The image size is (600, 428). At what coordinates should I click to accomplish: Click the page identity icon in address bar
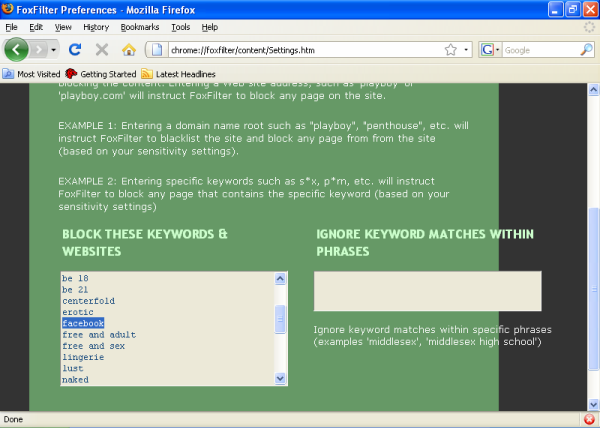pos(157,50)
